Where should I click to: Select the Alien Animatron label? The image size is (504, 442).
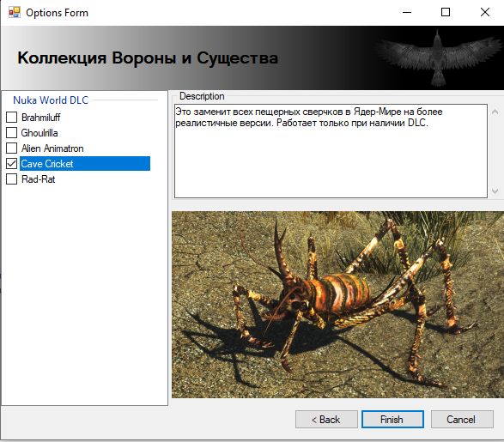52,148
